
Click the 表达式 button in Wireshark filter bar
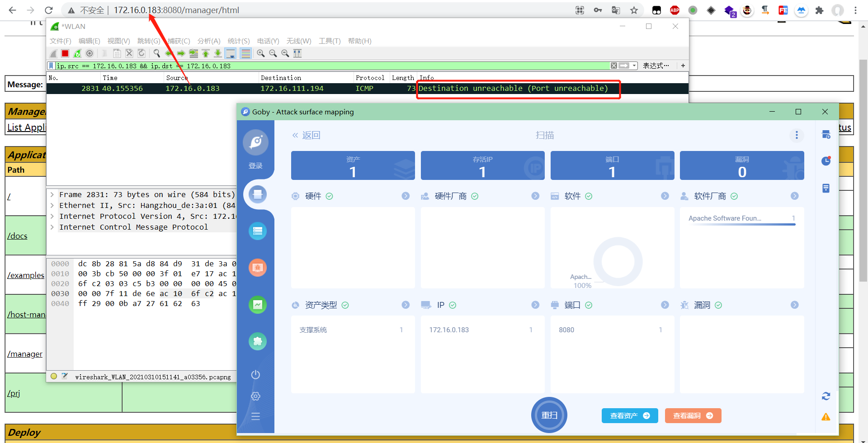656,66
